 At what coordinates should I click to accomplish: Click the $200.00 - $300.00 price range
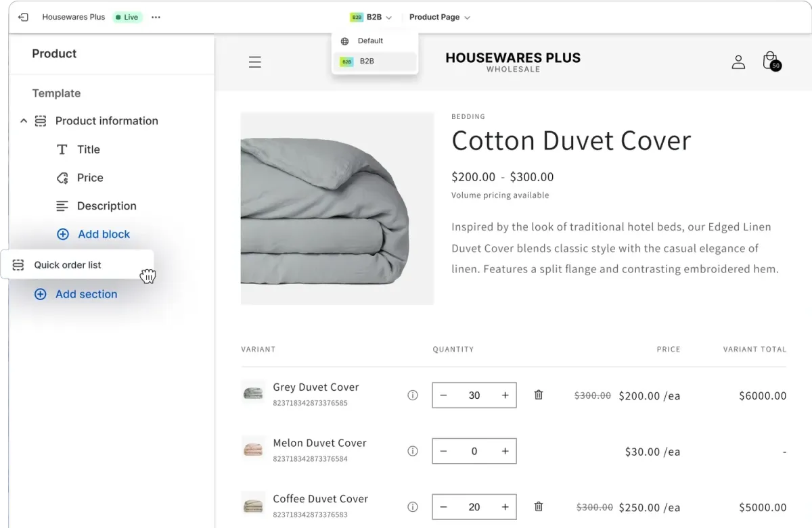(x=503, y=177)
